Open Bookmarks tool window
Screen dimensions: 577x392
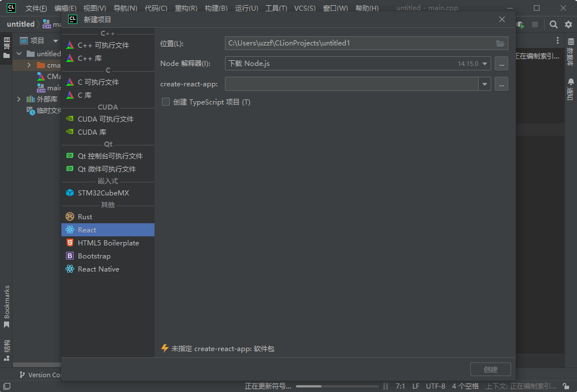[x=7, y=306]
